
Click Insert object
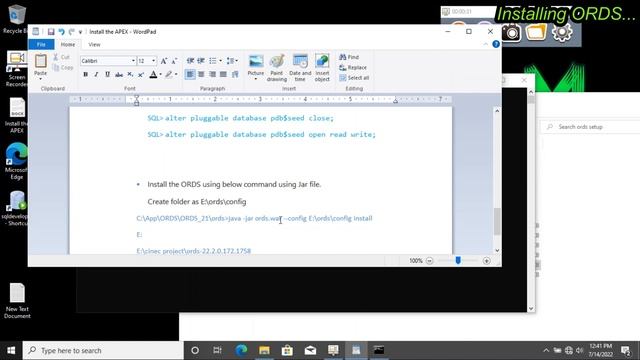tap(322, 68)
